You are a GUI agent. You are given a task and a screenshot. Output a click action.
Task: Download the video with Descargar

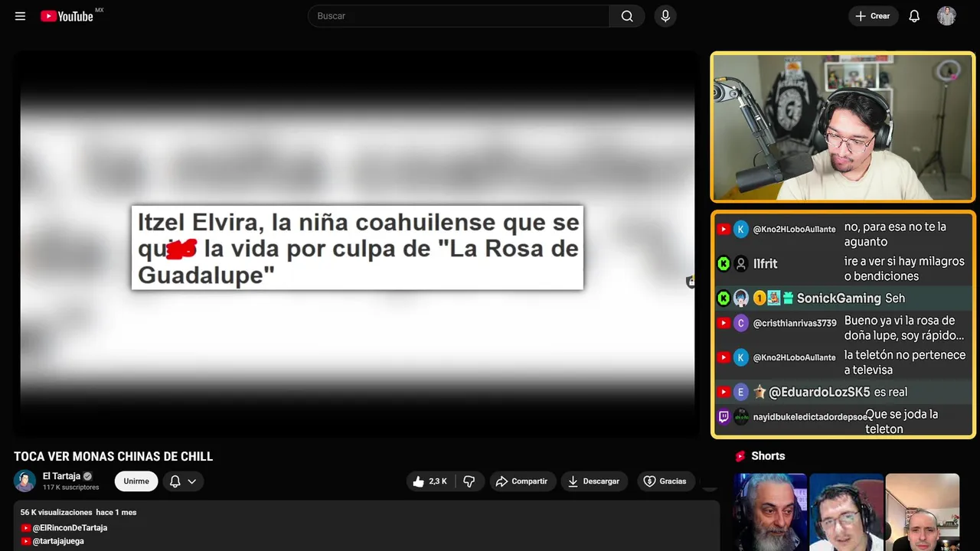click(x=594, y=481)
